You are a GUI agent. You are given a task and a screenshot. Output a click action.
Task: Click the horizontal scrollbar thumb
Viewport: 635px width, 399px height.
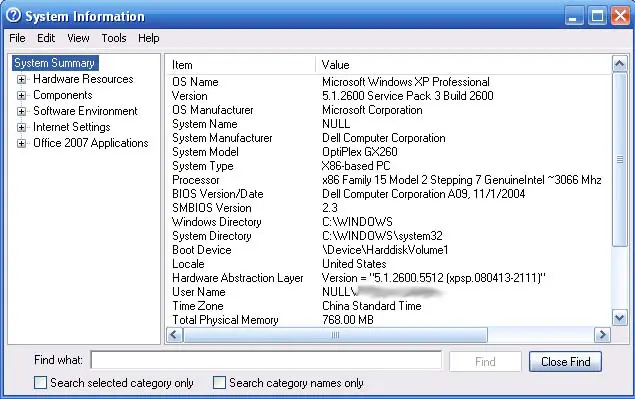coord(335,335)
